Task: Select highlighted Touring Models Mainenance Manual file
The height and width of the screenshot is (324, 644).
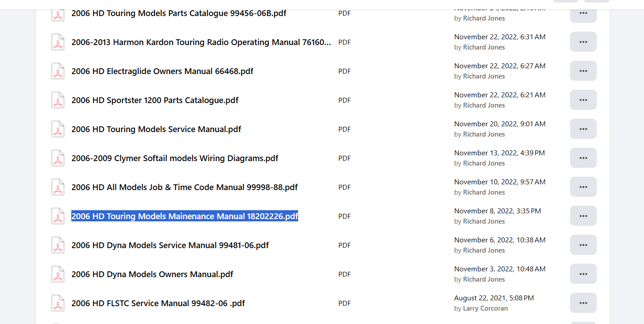Action: [185, 216]
